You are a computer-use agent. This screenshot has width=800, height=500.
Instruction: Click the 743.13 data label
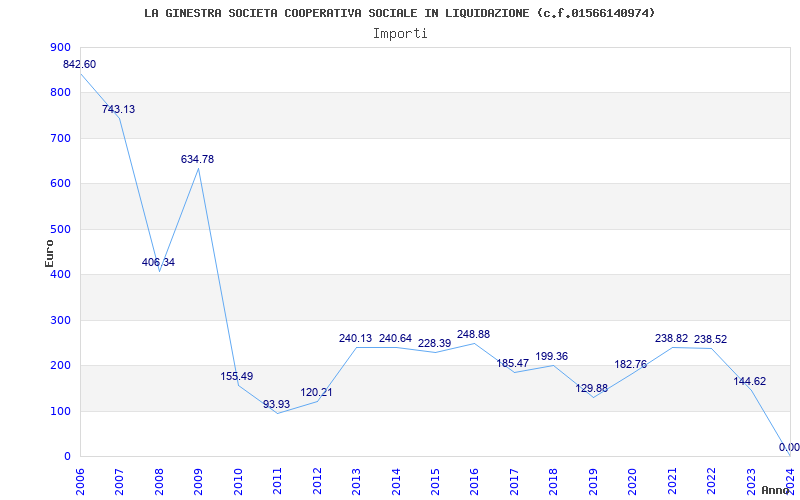[118, 109]
